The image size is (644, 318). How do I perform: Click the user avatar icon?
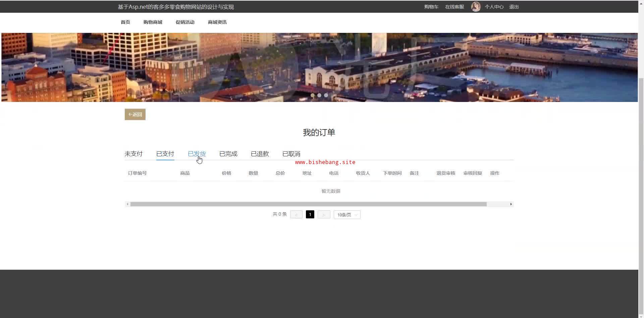tap(475, 7)
